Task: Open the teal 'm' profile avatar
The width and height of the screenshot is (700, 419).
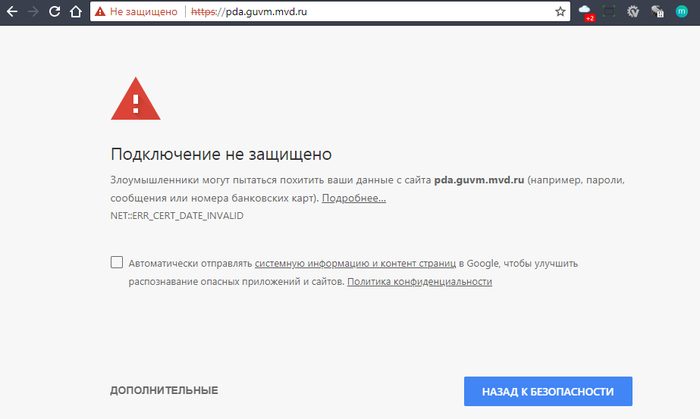Action: 683,12
